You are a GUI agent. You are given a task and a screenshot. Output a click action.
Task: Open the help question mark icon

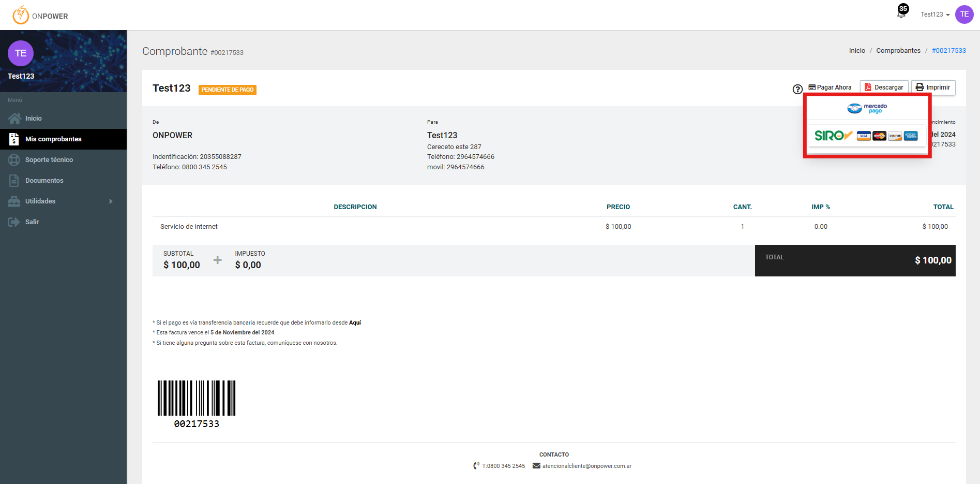point(797,89)
